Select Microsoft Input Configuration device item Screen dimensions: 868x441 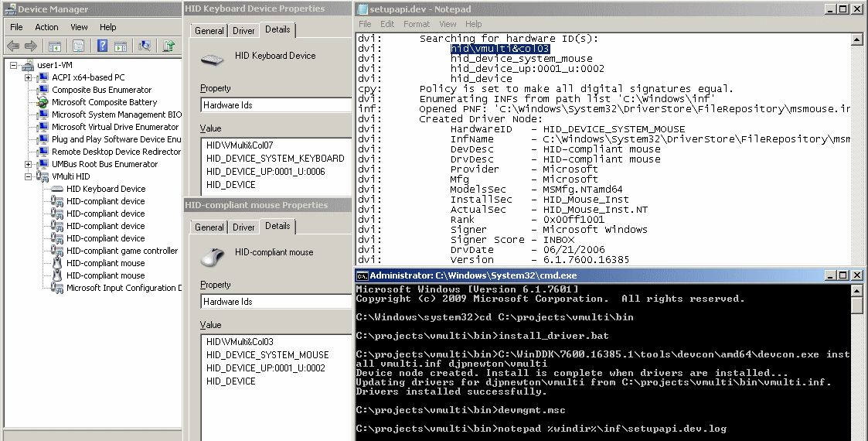(124, 288)
